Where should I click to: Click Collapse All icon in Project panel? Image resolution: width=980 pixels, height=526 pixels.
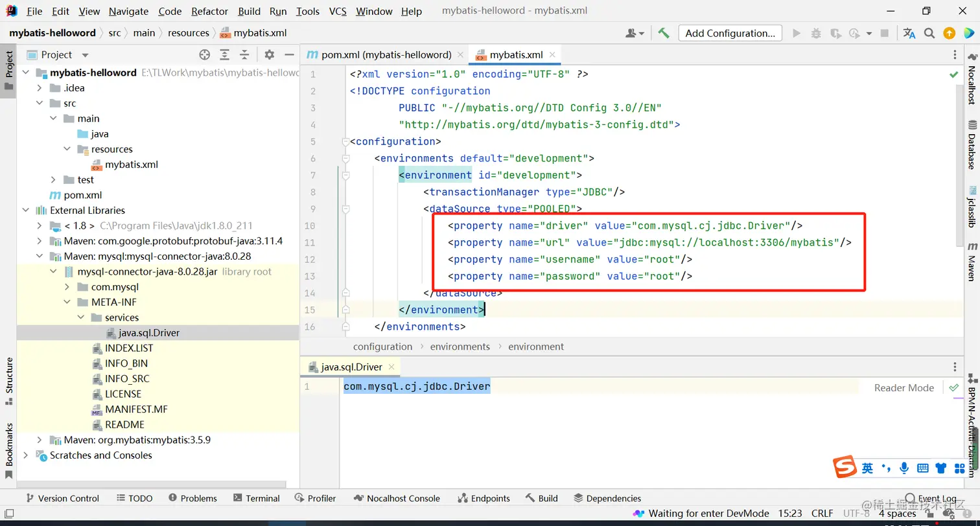pos(244,55)
